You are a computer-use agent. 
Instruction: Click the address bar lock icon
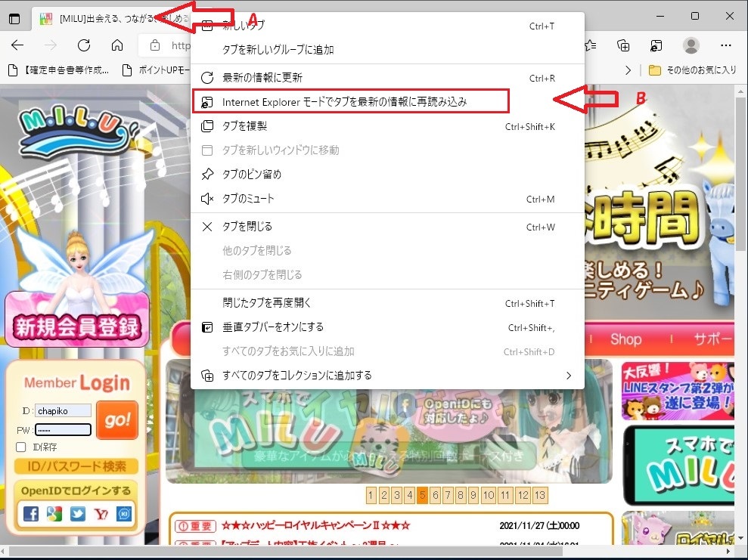pos(155,45)
